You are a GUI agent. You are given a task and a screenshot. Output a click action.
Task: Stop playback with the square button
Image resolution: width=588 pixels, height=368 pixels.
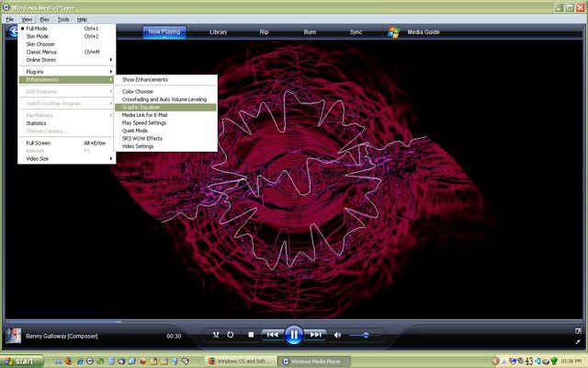251,335
